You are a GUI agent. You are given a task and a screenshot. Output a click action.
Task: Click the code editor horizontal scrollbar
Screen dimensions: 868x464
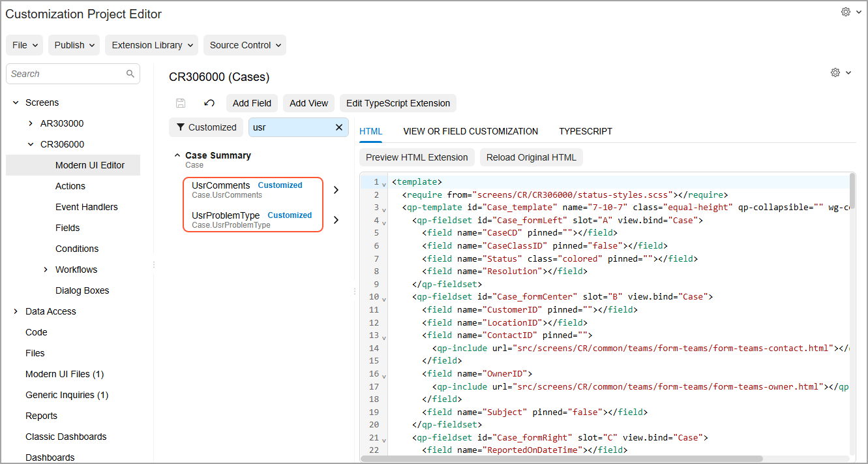(561, 459)
